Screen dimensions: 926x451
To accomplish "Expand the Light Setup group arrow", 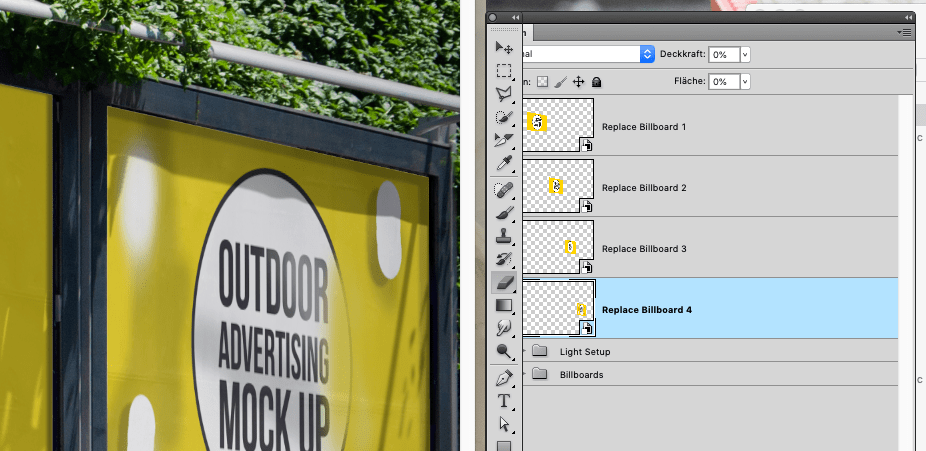I will [x=523, y=351].
